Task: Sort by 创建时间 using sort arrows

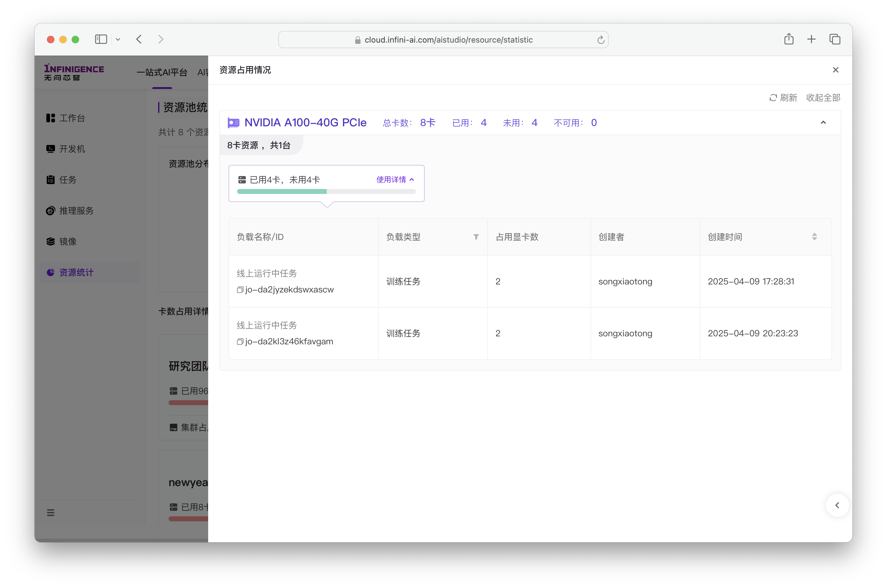Action: [x=814, y=237]
